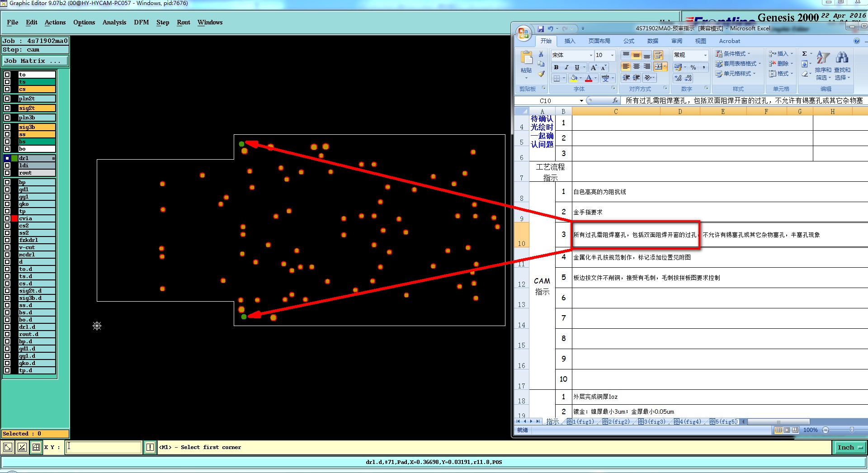868x473 pixels.
Task: Click the Excel horizontal scrollbar
Action: click(x=778, y=421)
